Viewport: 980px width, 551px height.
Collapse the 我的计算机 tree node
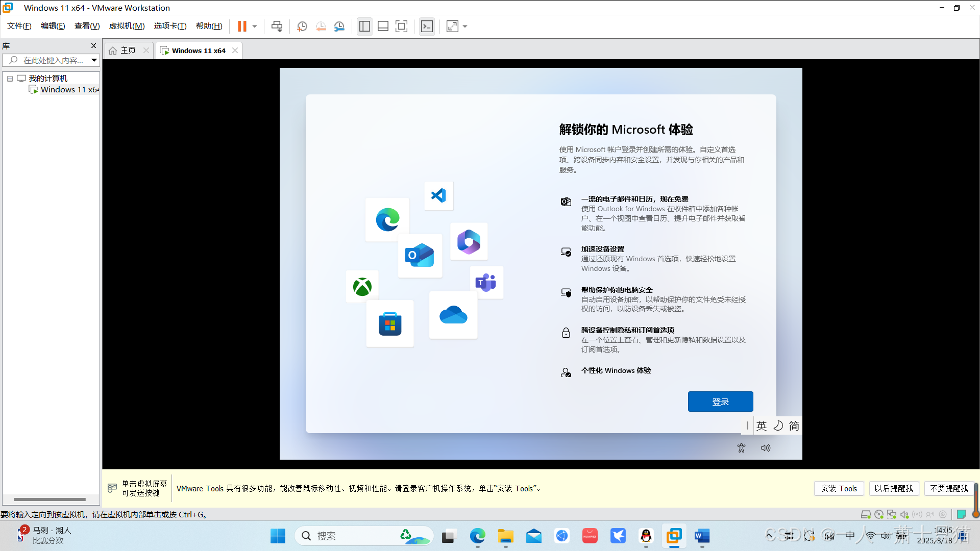[x=10, y=79]
